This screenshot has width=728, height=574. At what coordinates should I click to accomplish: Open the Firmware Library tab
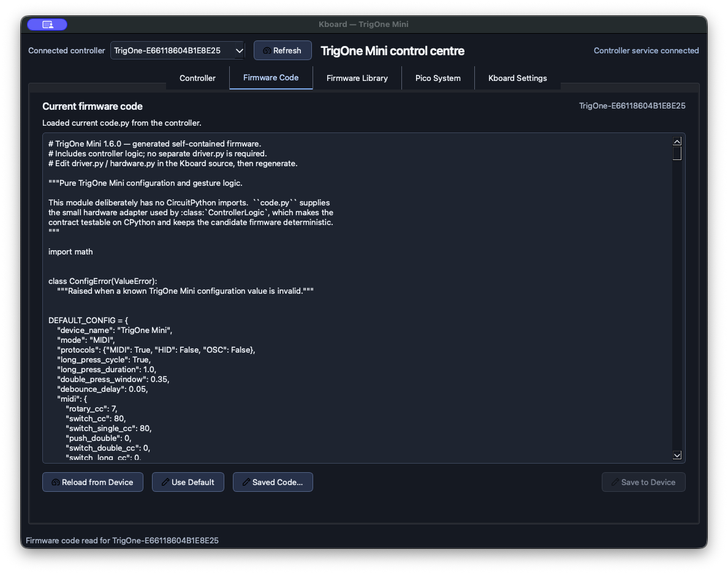357,78
